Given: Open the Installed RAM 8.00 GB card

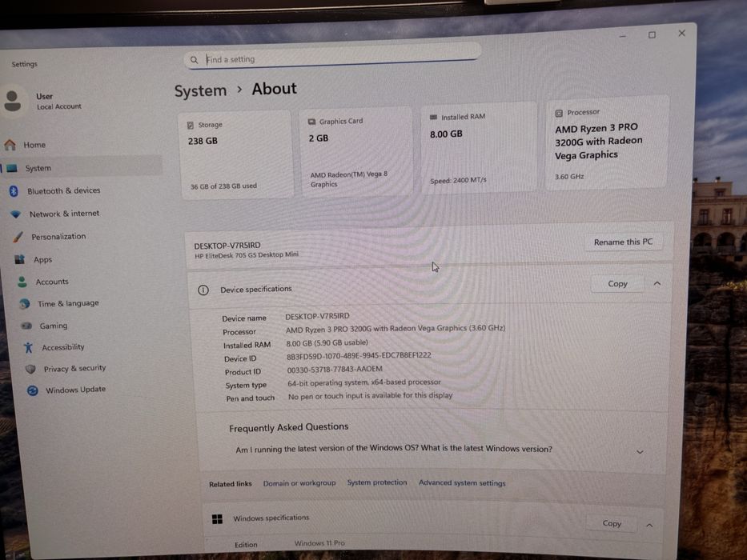Looking at the screenshot, I should point(478,148).
